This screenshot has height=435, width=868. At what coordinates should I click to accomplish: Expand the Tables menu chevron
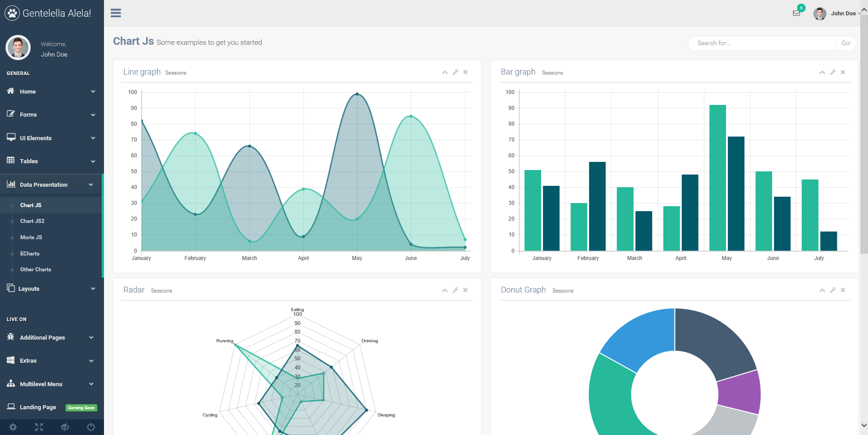pos(93,161)
